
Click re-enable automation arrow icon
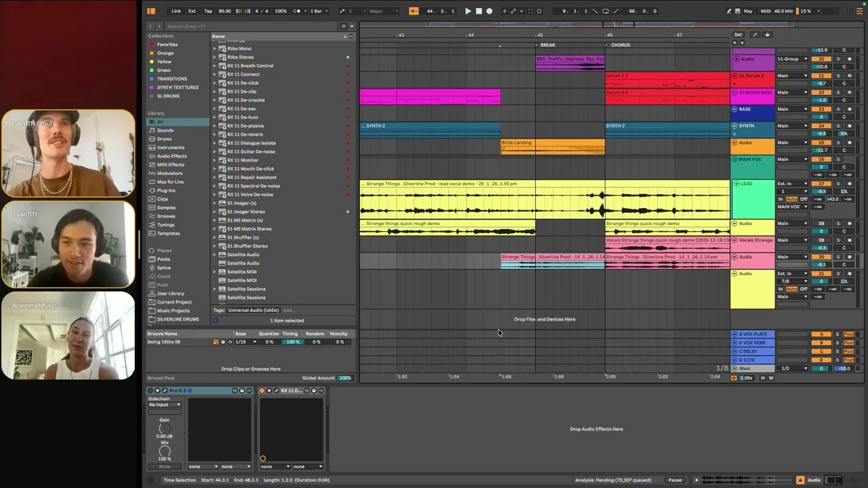click(x=521, y=11)
